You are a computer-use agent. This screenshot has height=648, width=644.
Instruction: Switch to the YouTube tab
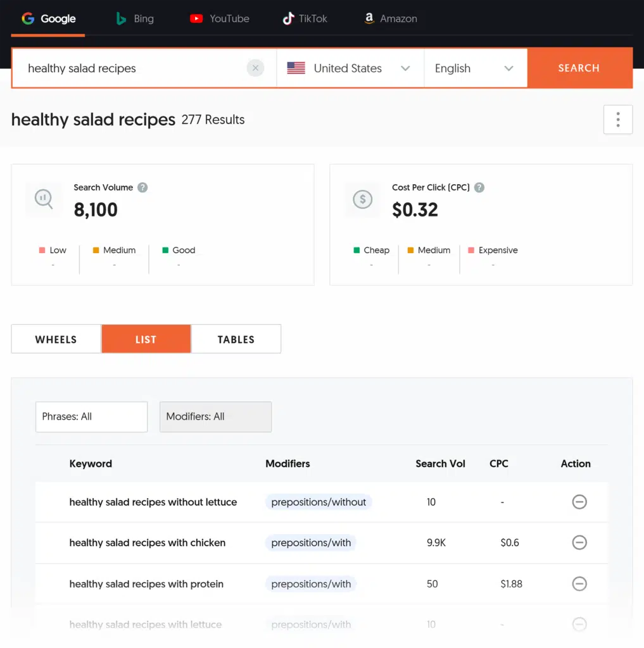tap(220, 18)
